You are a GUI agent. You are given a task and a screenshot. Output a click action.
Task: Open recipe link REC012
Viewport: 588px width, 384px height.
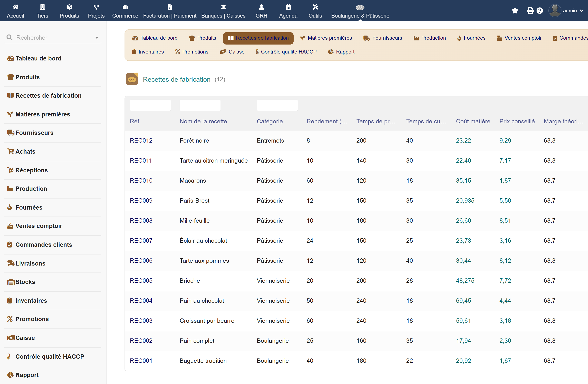pos(141,141)
